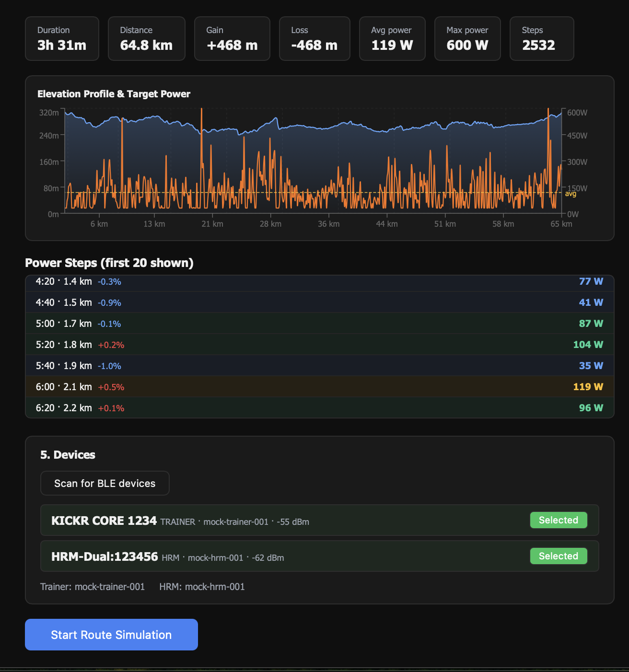
Task: Choose the 4:40 step showing 41 W
Action: [x=319, y=302]
